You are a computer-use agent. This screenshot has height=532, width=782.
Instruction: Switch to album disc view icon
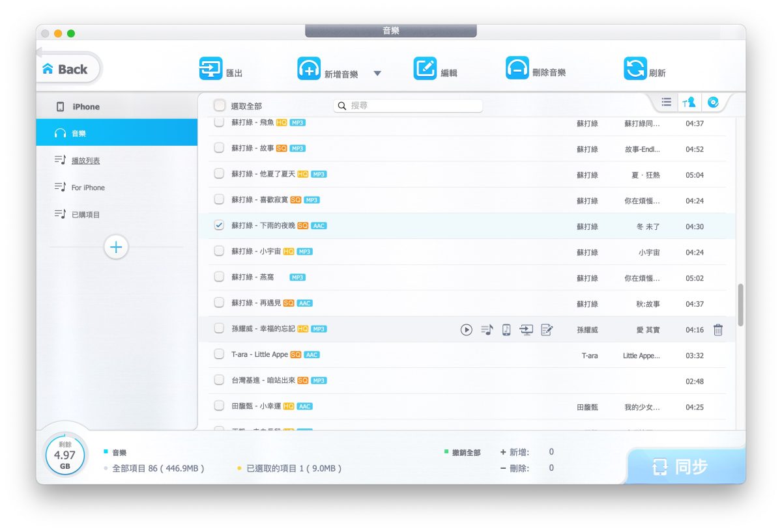713,102
